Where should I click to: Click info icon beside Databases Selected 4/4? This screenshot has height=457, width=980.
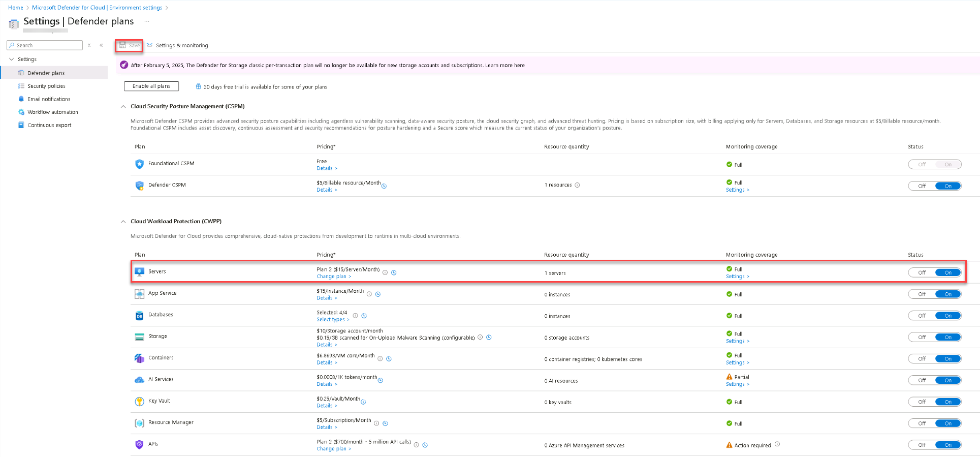point(355,316)
